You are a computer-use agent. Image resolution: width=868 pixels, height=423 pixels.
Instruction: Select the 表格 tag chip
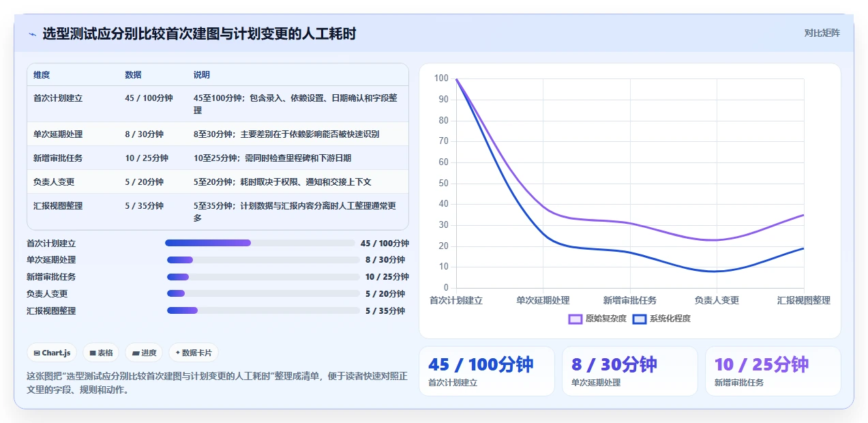pos(101,353)
